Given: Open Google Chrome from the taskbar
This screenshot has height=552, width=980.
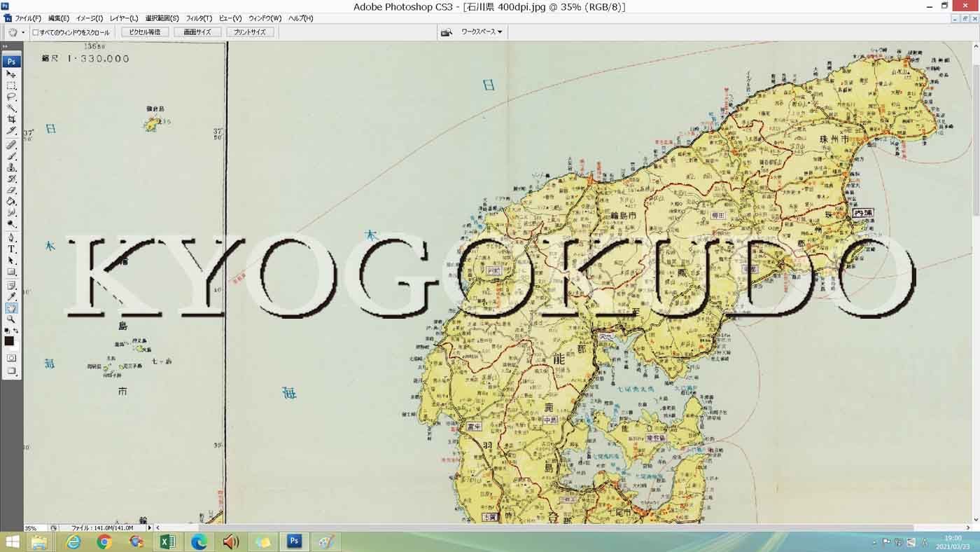Looking at the screenshot, I should tap(104, 541).
